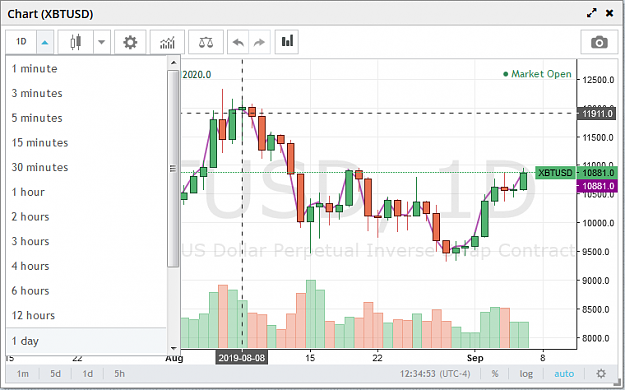This screenshot has width=625, height=390.
Task: Click the 12500.0 price axis label
Action: 598,80
